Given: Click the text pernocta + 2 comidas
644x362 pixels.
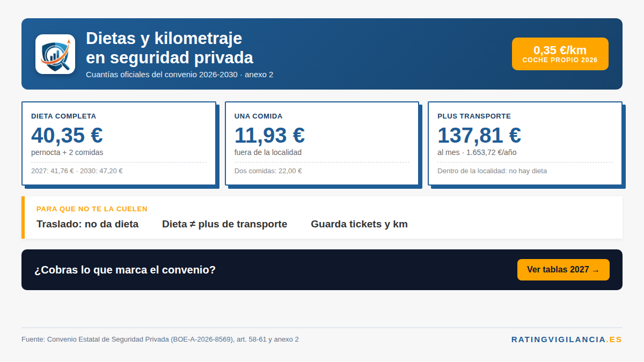Looking at the screenshot, I should 67,152.
